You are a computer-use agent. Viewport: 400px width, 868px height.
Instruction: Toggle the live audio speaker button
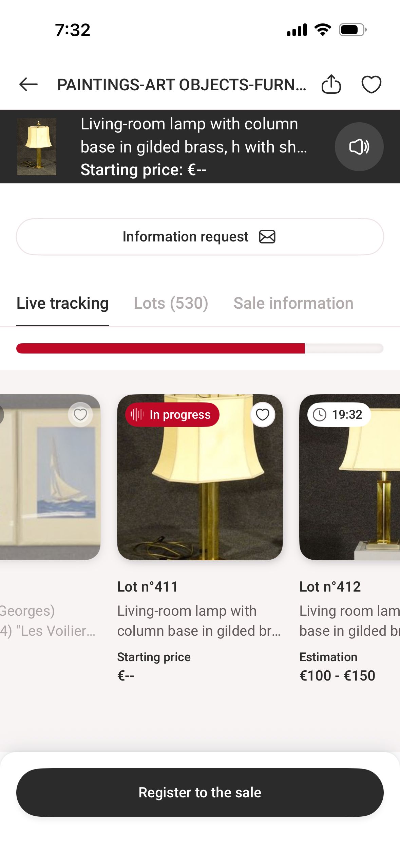point(359,147)
